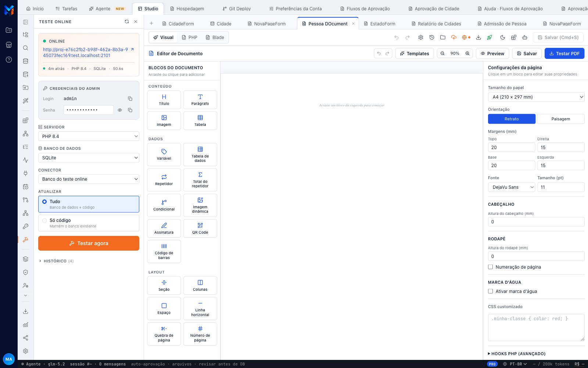The width and height of the screenshot is (588, 368).
Task: Add a Variável data block
Action: click(x=164, y=155)
